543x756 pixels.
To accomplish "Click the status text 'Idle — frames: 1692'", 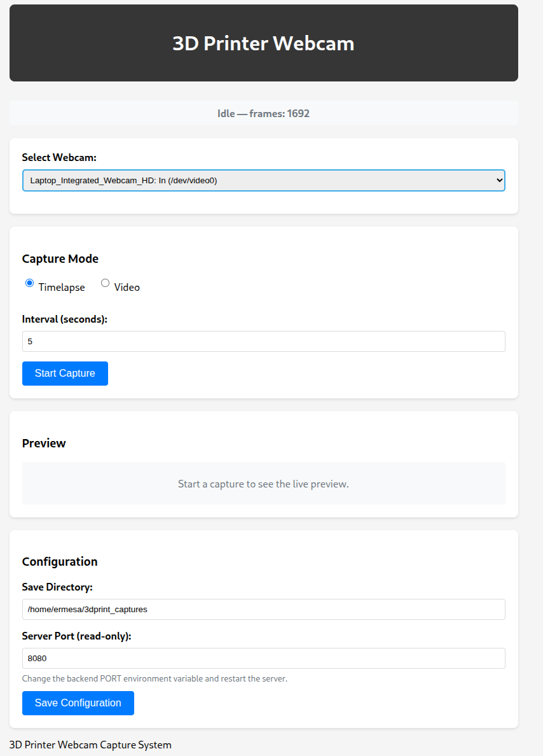I will (263, 114).
